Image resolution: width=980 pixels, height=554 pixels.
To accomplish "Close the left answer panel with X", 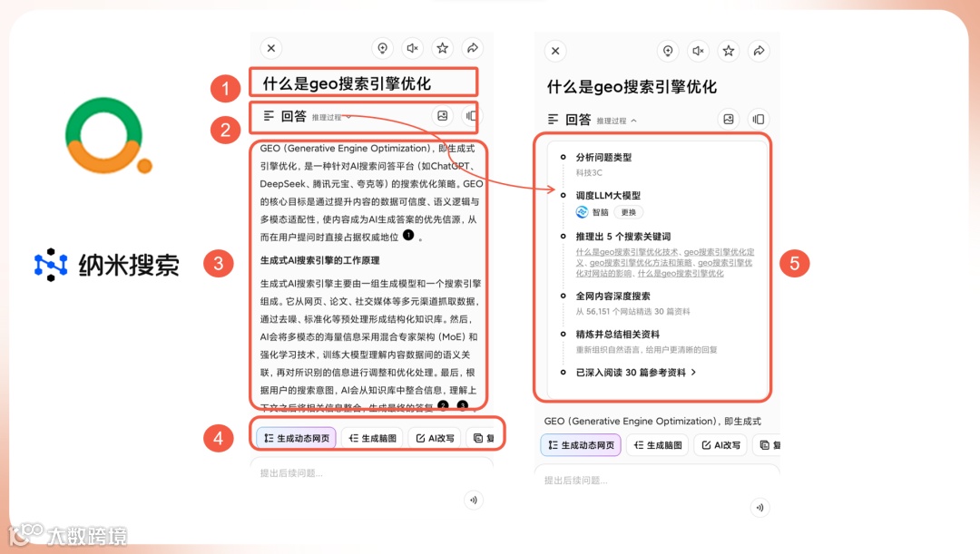I will point(271,48).
